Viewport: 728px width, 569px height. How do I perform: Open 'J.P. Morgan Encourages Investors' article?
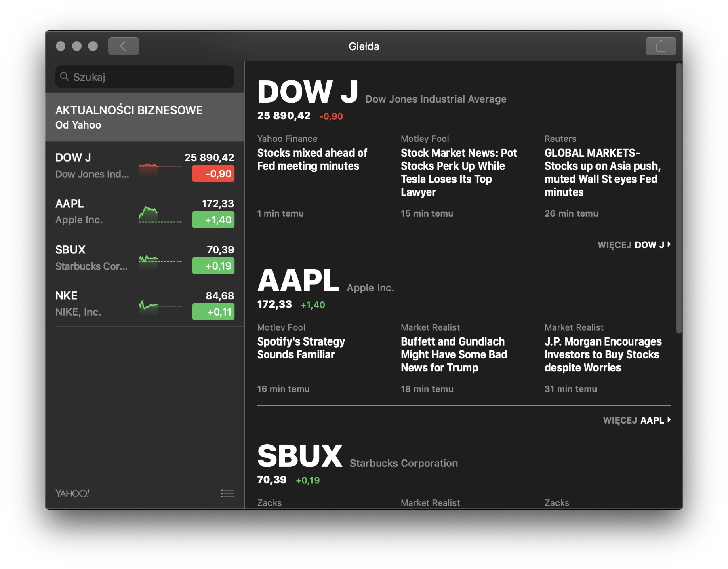pyautogui.click(x=603, y=354)
